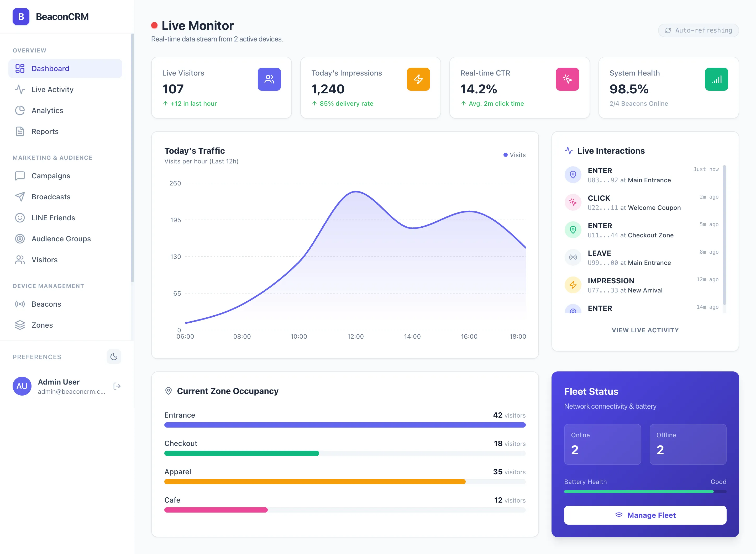
Task: Open Broadcasts from the sidebar
Action: [x=51, y=196]
